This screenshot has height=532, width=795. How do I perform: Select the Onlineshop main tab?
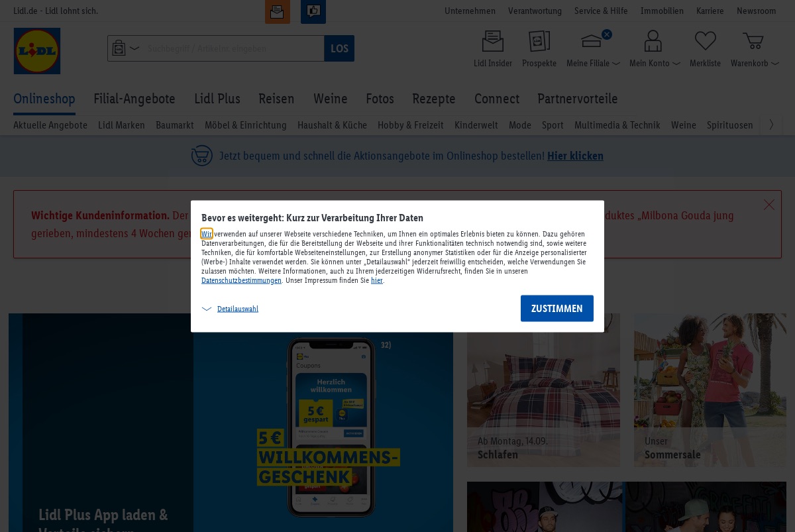point(44,99)
